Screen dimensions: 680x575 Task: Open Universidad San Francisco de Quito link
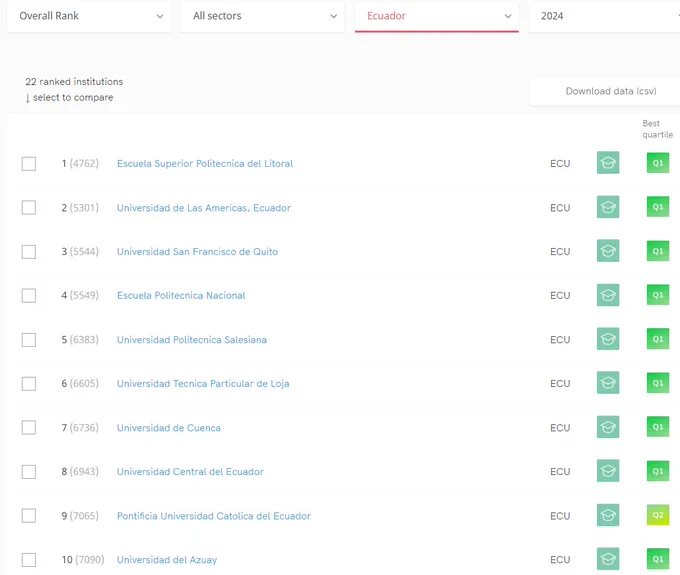tap(197, 252)
